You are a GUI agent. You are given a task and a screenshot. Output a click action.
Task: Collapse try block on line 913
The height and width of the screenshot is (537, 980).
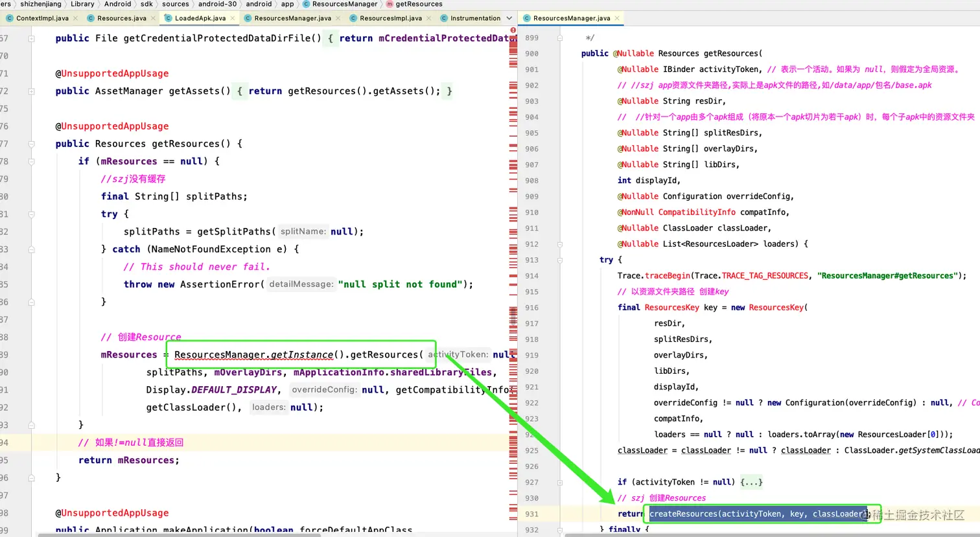click(559, 260)
